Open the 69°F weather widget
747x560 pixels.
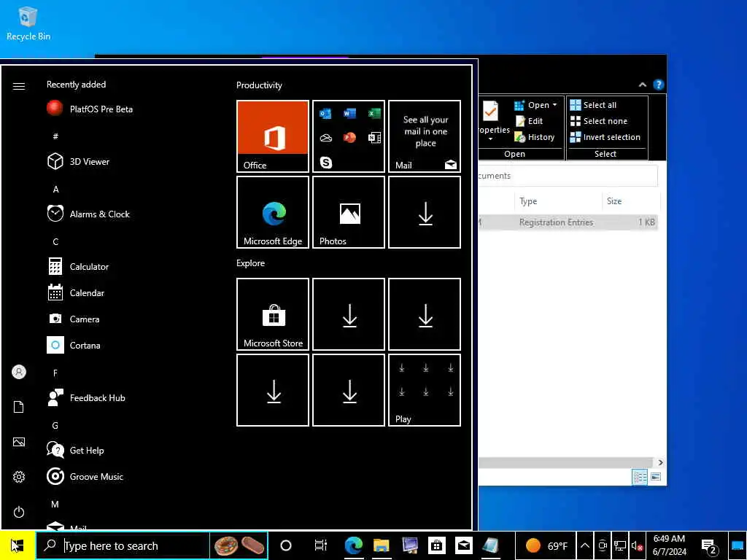(x=546, y=545)
